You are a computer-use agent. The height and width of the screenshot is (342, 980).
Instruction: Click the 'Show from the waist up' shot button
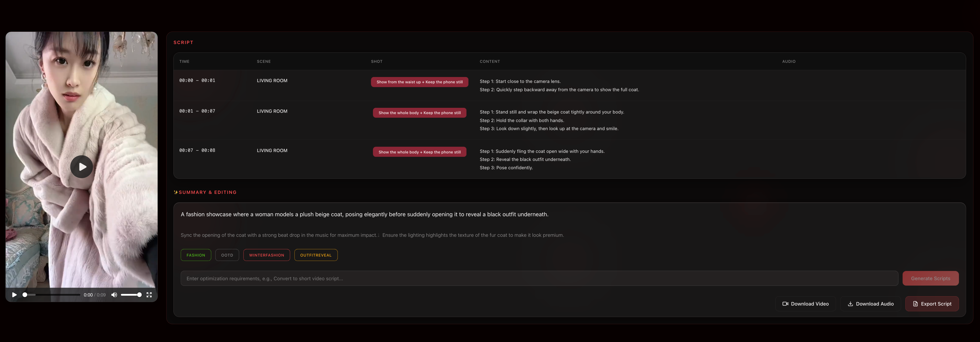pos(420,82)
